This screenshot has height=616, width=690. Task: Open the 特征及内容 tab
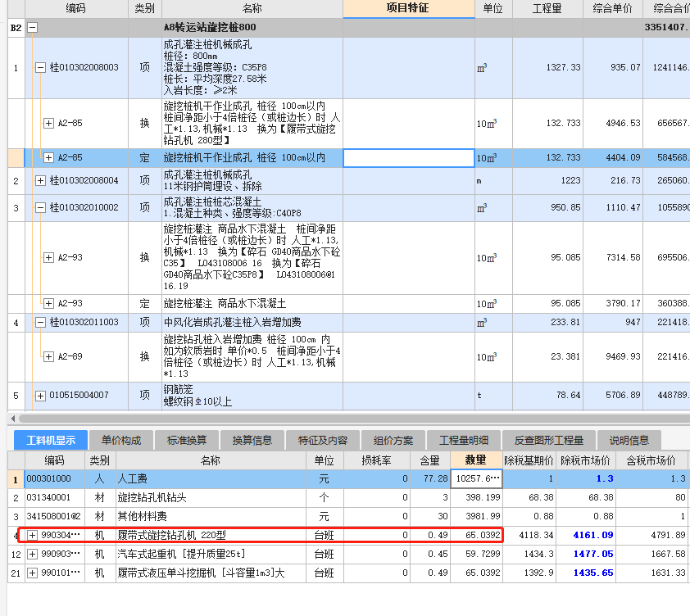coord(323,440)
